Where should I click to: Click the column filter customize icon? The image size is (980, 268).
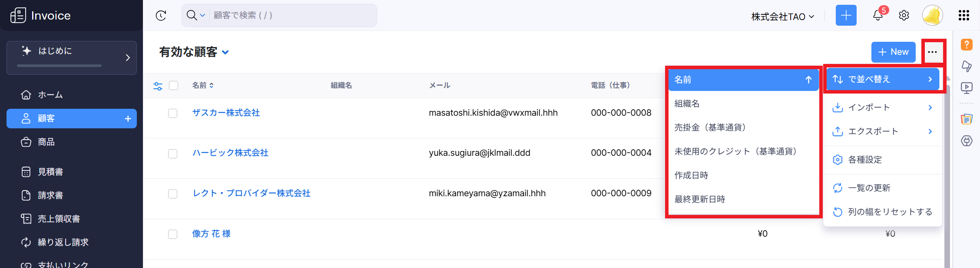click(158, 86)
